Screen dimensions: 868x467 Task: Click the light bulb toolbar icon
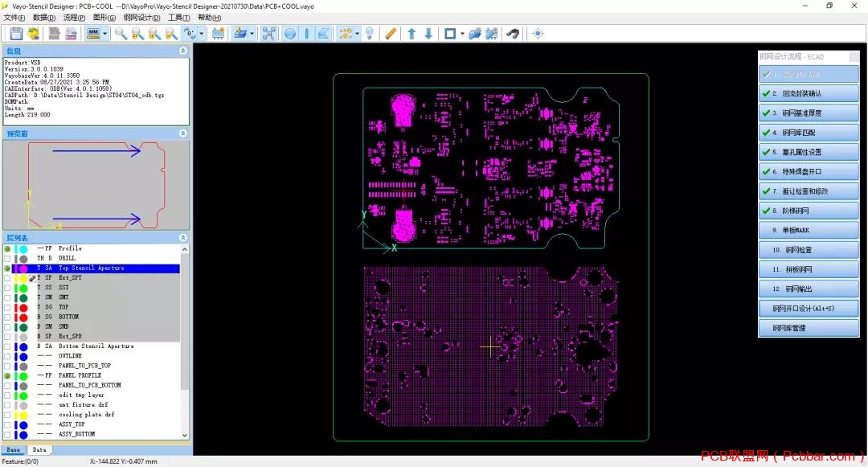370,34
